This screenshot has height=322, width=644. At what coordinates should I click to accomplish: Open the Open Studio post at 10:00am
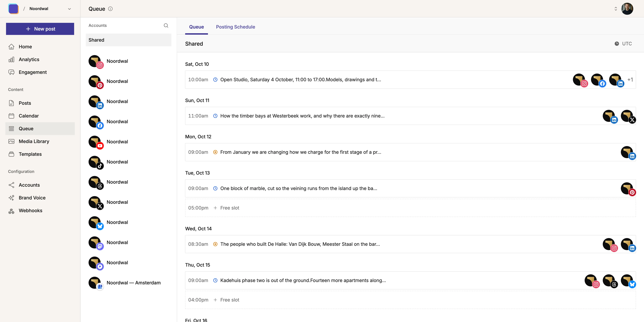click(410, 80)
